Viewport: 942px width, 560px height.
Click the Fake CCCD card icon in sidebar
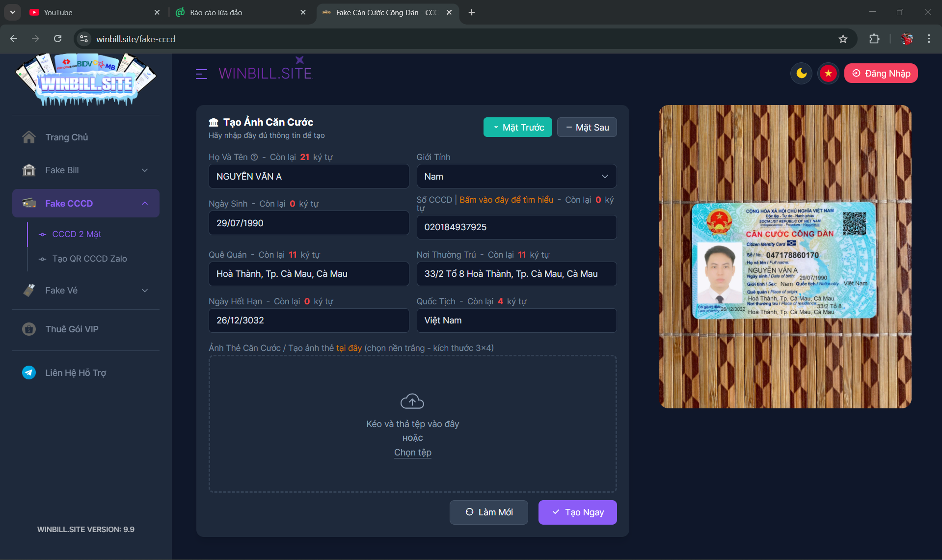[29, 203]
